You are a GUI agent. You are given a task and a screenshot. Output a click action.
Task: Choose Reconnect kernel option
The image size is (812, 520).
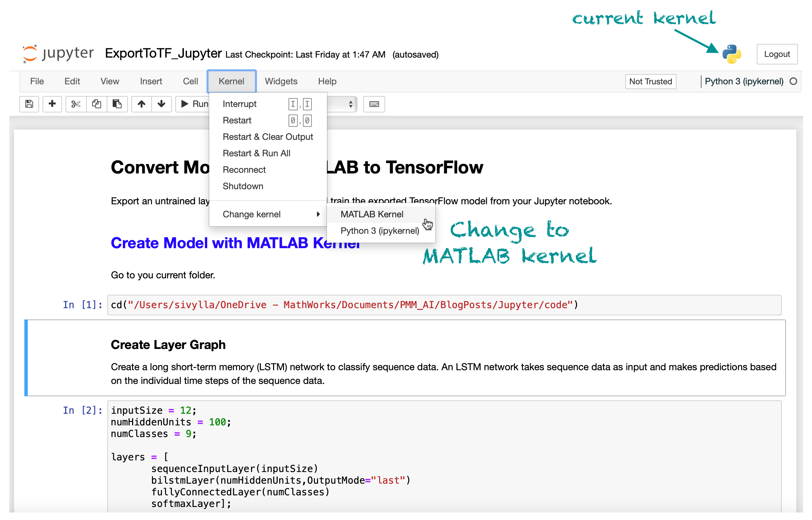click(x=268, y=170)
